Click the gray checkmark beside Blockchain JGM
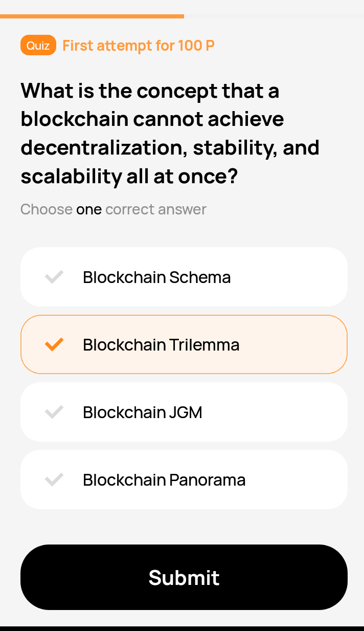Image resolution: width=364 pixels, height=631 pixels. (54, 412)
